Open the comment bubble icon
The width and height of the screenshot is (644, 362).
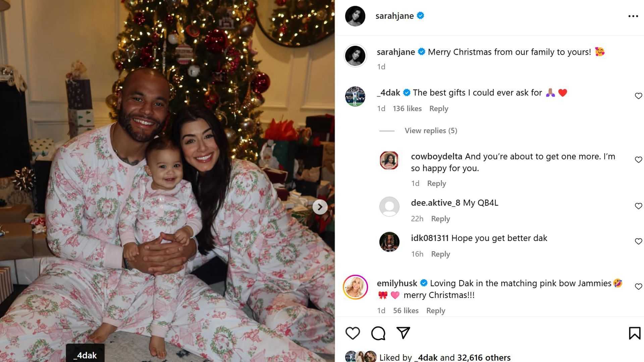coord(378,333)
